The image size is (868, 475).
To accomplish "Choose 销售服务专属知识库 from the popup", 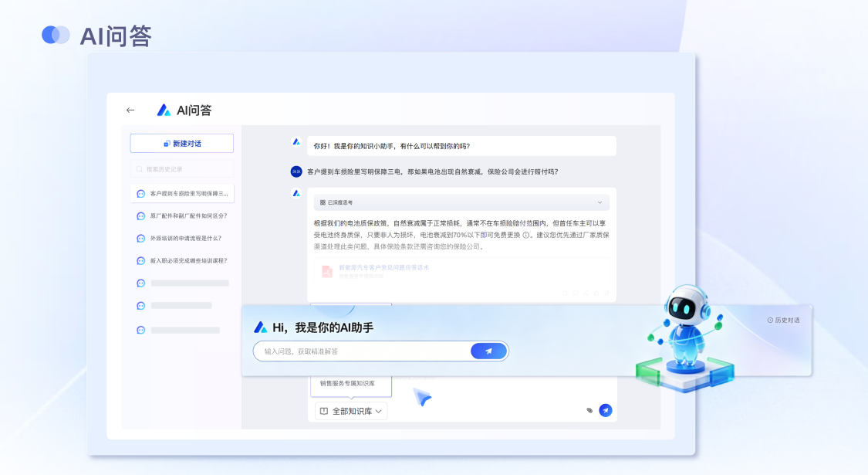I will click(x=348, y=383).
